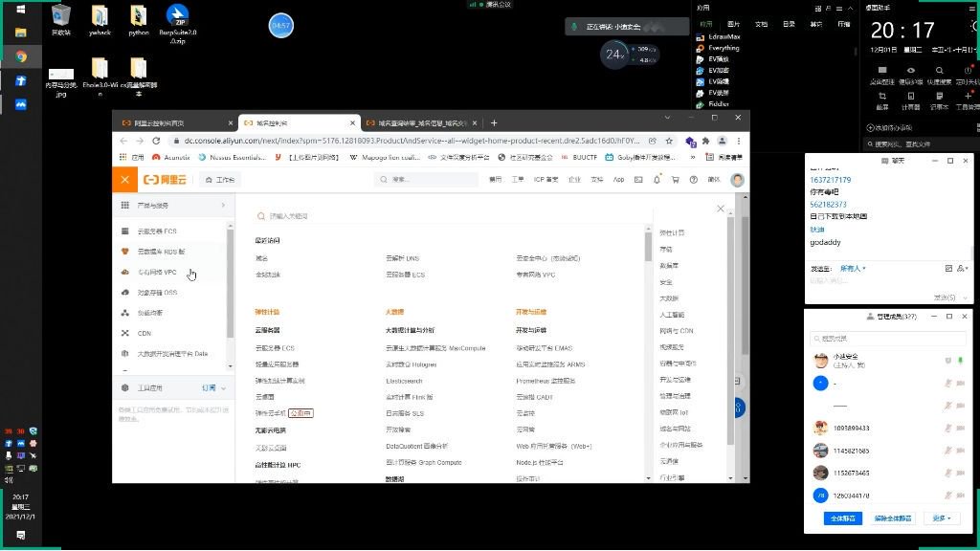Screen dimensions: 980x551
Task: Open the DNS link under recent visits
Action: tap(403, 258)
